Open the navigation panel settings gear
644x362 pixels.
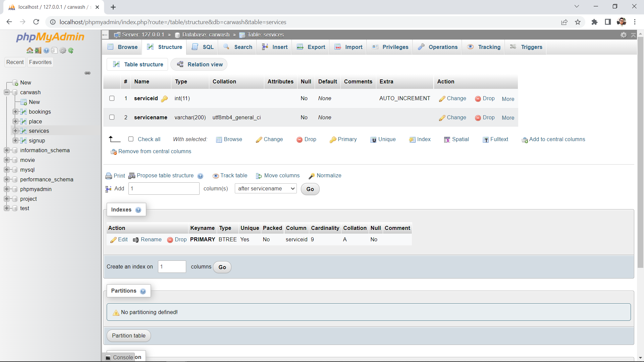[63, 51]
